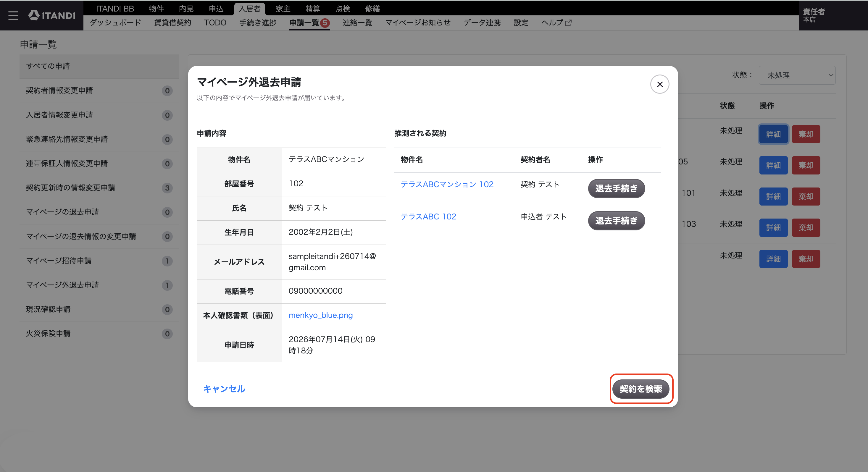Switch to the 物件 tab
Screen dimensions: 868x472
156,9
